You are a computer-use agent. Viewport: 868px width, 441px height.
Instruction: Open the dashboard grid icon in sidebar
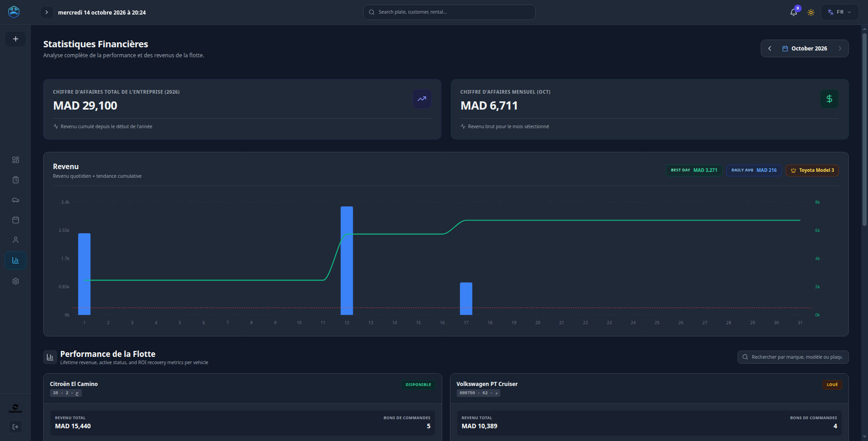click(x=15, y=160)
